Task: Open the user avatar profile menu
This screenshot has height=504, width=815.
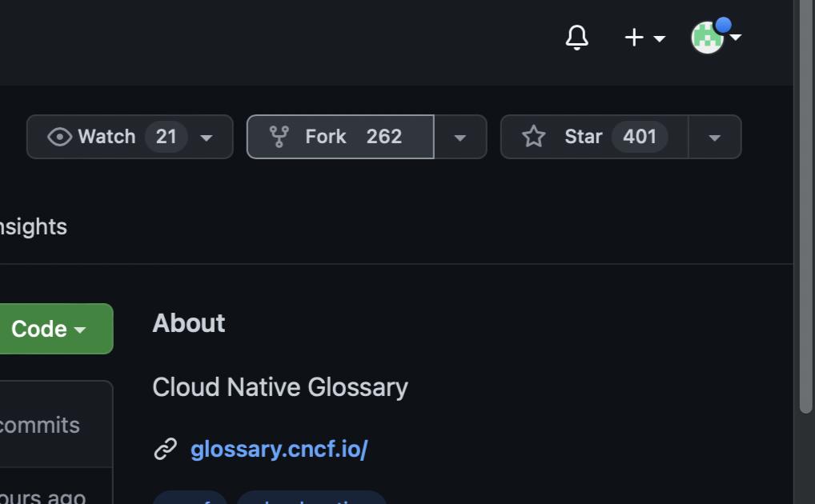Action: (x=707, y=38)
